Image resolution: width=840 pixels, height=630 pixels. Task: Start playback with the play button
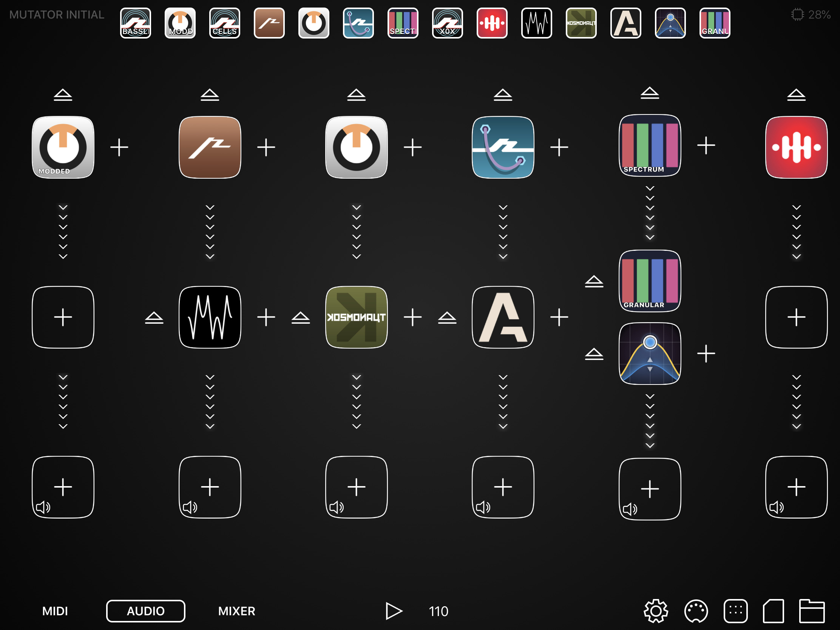394,611
